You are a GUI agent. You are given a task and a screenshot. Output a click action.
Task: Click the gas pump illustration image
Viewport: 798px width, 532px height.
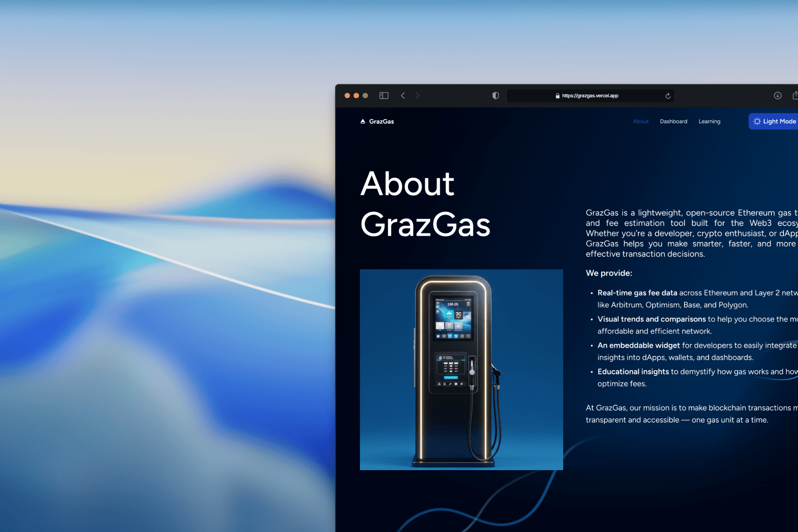tap(461, 369)
